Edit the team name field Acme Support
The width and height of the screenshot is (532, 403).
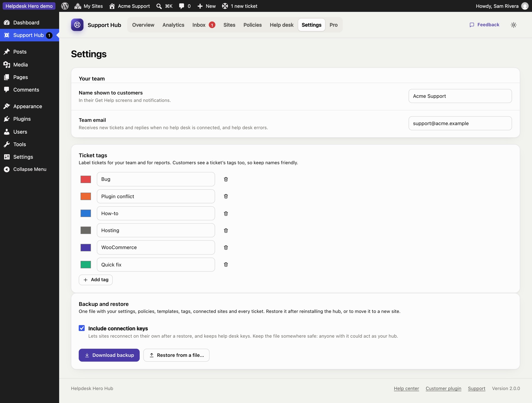tap(460, 96)
